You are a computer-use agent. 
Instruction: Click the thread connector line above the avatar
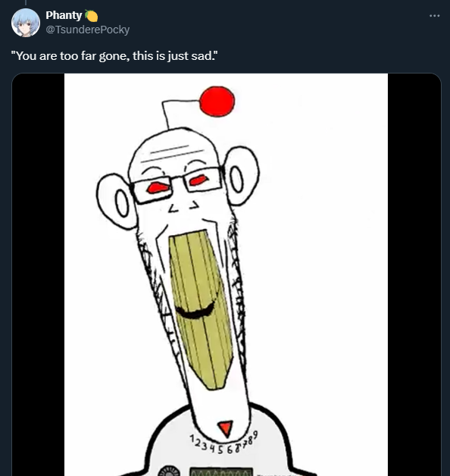(26, 2)
